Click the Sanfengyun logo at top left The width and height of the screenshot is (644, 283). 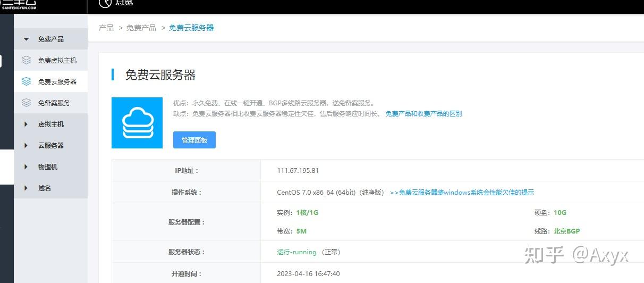tap(19, 5)
